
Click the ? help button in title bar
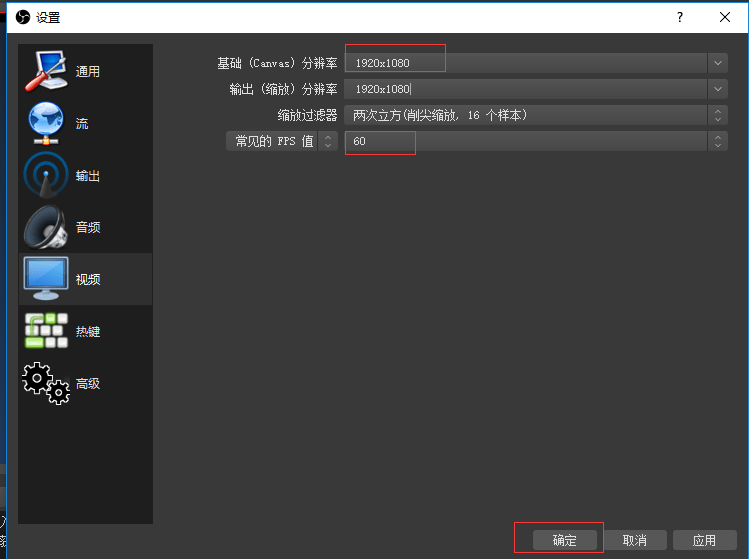[x=680, y=17]
